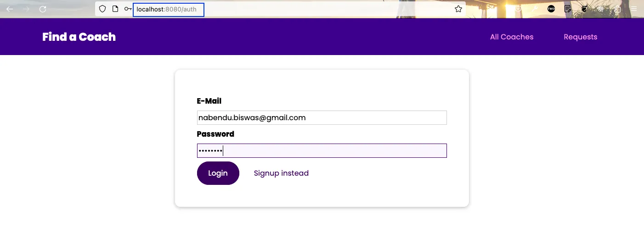Screen dimensions: 644x250
Task: Click the Login button
Action: (x=218, y=173)
